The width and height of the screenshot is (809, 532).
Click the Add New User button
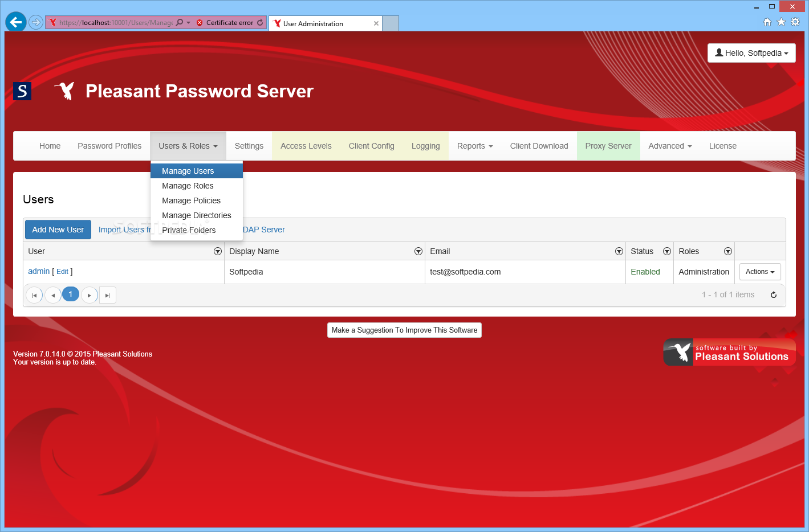(x=58, y=230)
